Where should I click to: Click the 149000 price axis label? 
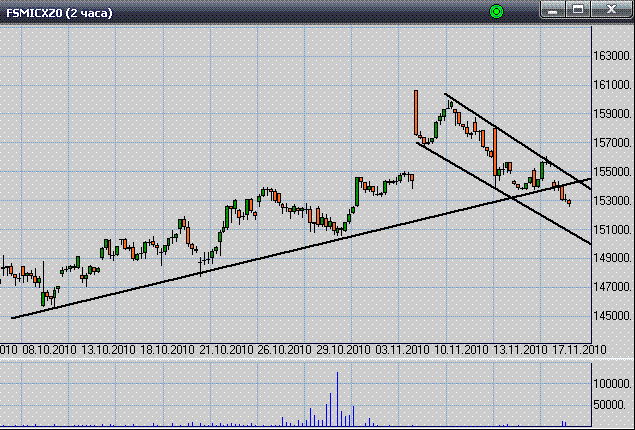click(612, 258)
